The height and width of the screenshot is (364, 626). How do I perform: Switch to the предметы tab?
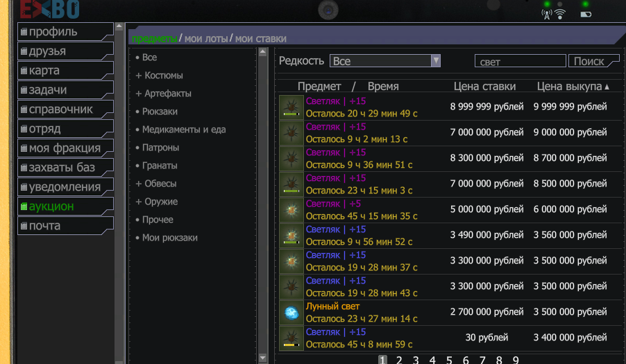(154, 39)
